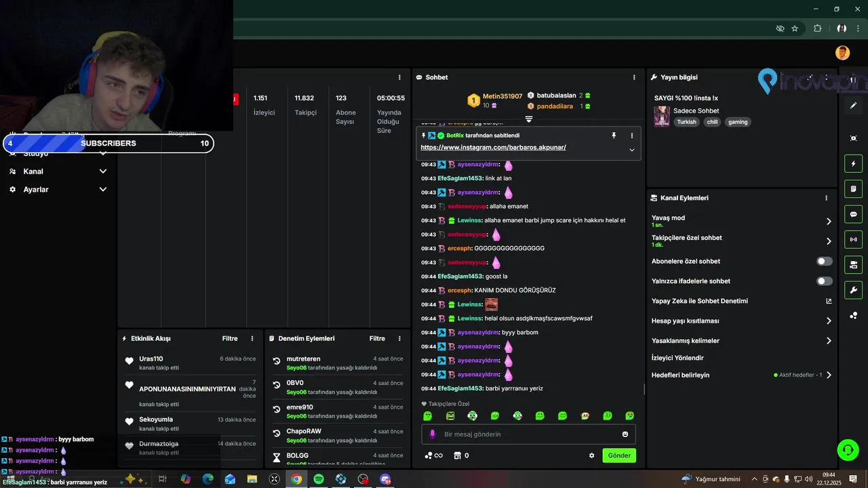Image resolution: width=868 pixels, height=488 pixels.
Task: Click İzleyici Yönlendir option
Action: tap(677, 358)
